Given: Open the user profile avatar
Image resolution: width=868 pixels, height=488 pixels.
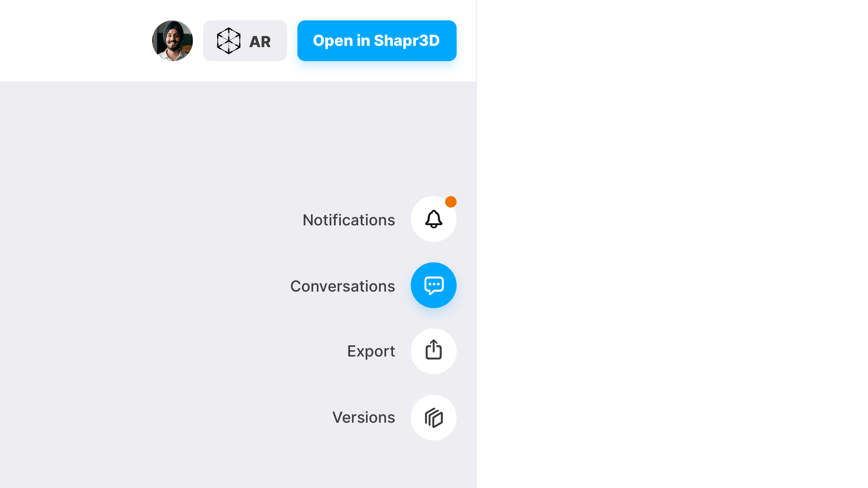Looking at the screenshot, I should pos(173,41).
